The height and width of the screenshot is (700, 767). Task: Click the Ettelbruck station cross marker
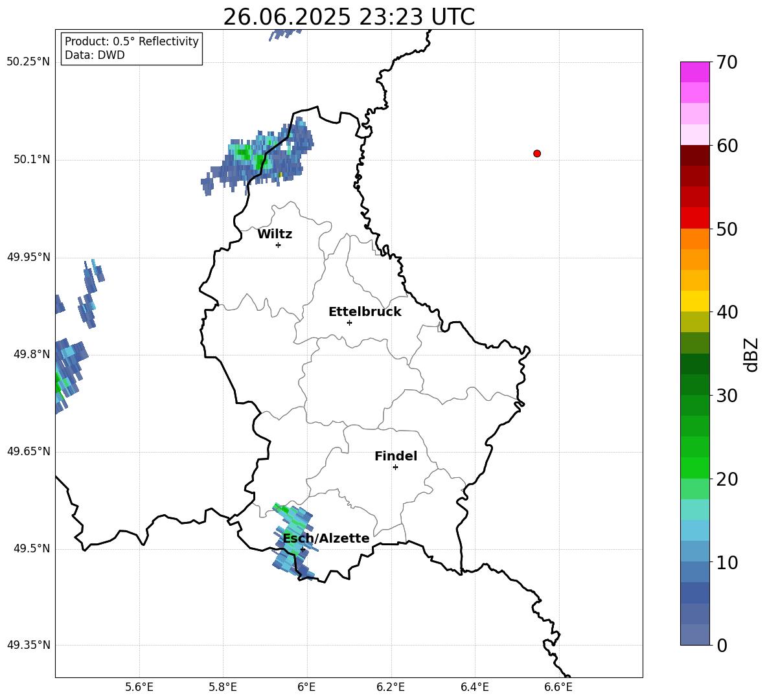[349, 322]
